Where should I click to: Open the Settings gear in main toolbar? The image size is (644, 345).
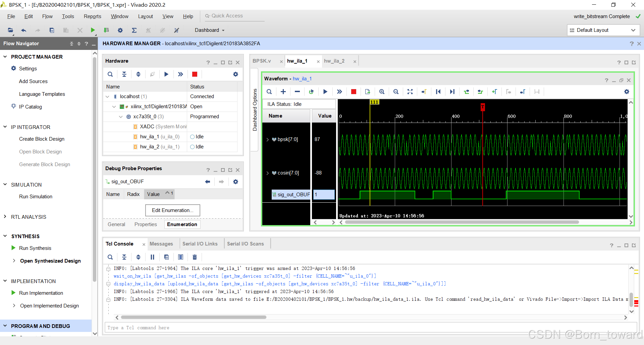(120, 30)
